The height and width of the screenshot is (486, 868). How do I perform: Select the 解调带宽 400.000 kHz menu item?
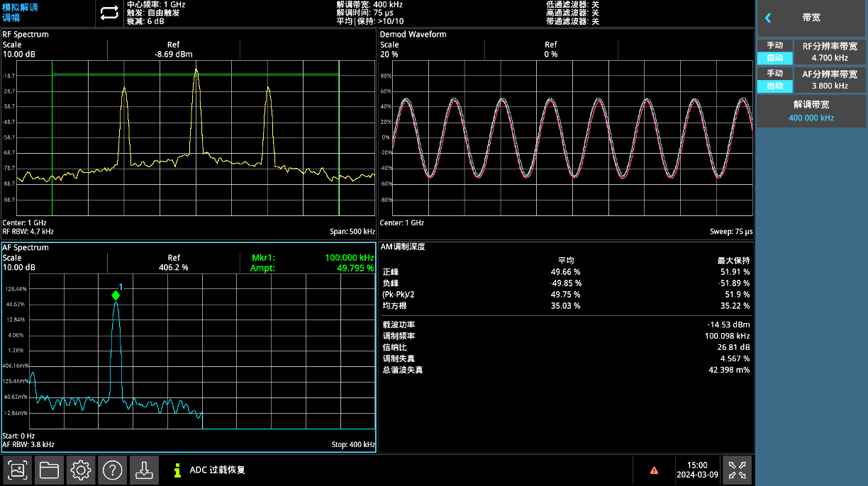(811, 111)
